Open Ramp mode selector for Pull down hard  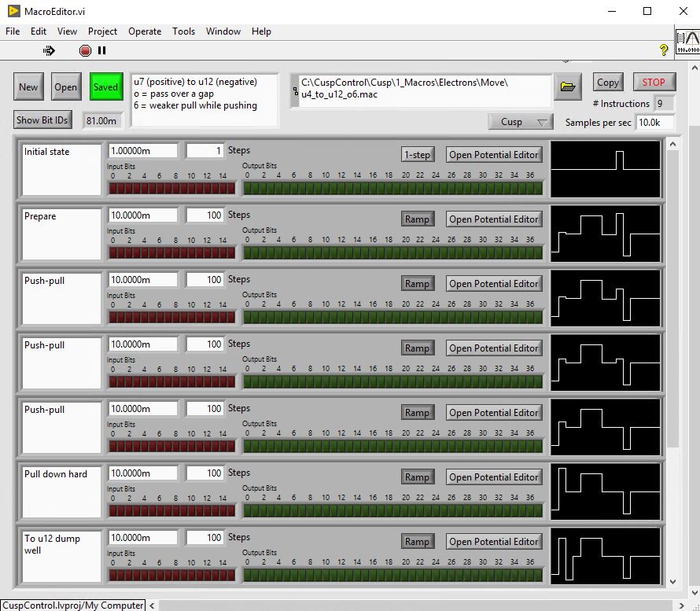[417, 477]
